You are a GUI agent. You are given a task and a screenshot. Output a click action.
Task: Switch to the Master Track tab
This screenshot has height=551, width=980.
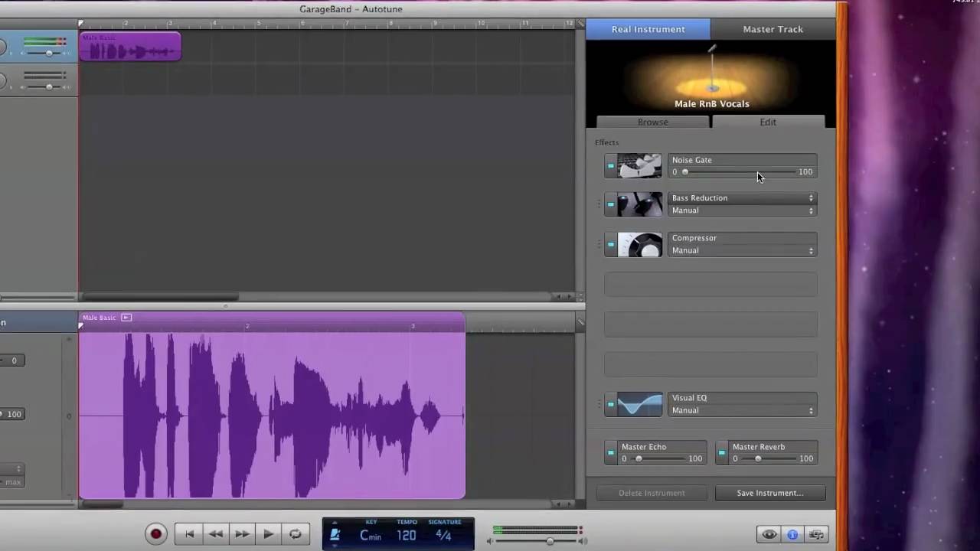[773, 29]
